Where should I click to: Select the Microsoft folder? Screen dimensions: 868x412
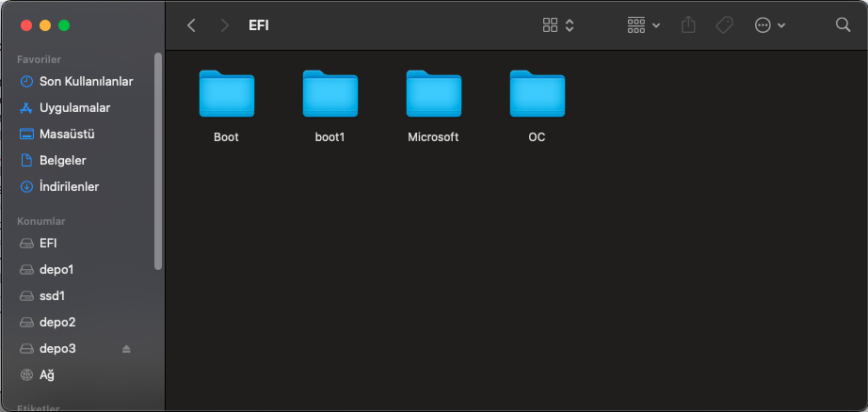tap(433, 95)
